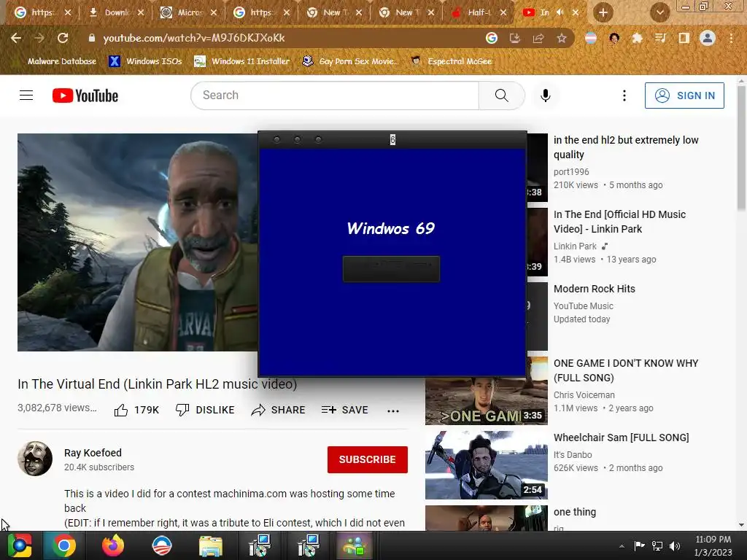Viewport: 747px width, 560px height.
Task: Click the DISLIKE thumbs-down button
Action: 205,410
